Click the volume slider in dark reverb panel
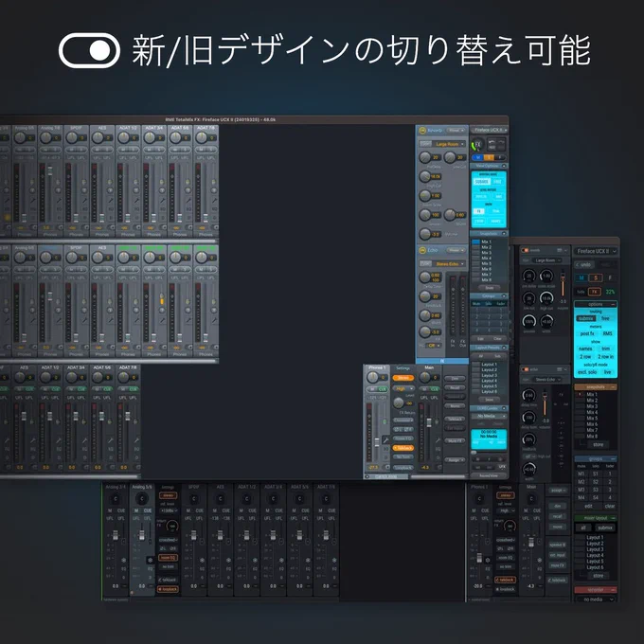644x644 pixels. 563,284
